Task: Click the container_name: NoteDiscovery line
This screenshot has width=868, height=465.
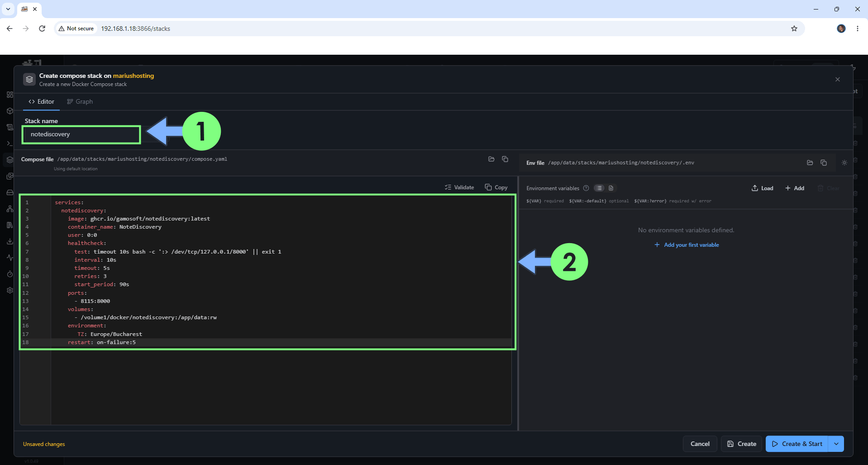Action: coord(114,227)
